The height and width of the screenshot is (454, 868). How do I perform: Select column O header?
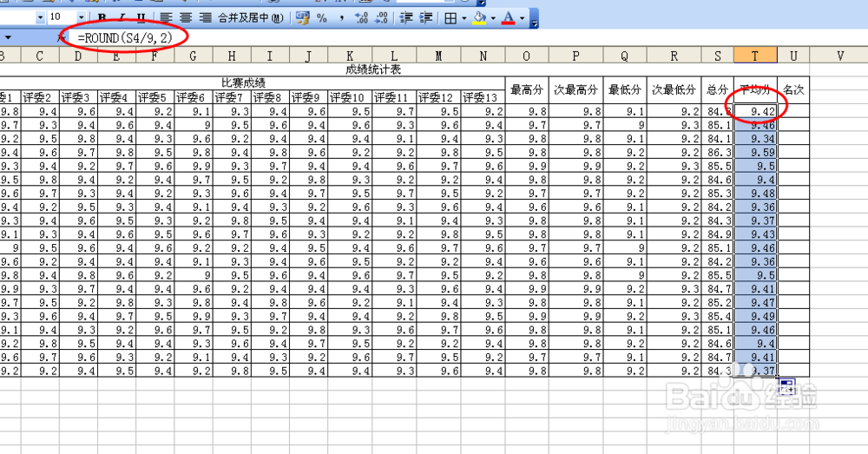(x=527, y=56)
